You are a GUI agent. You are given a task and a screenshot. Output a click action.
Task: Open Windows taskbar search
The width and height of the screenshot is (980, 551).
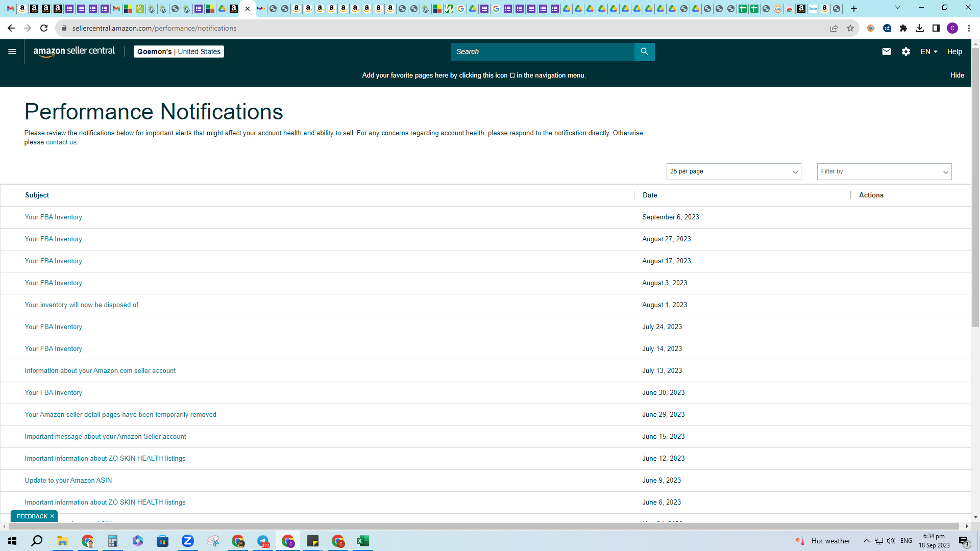coord(37,541)
